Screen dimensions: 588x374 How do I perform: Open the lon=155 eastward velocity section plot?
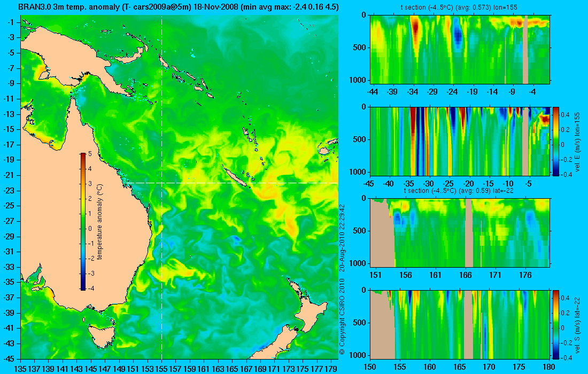coord(460,141)
